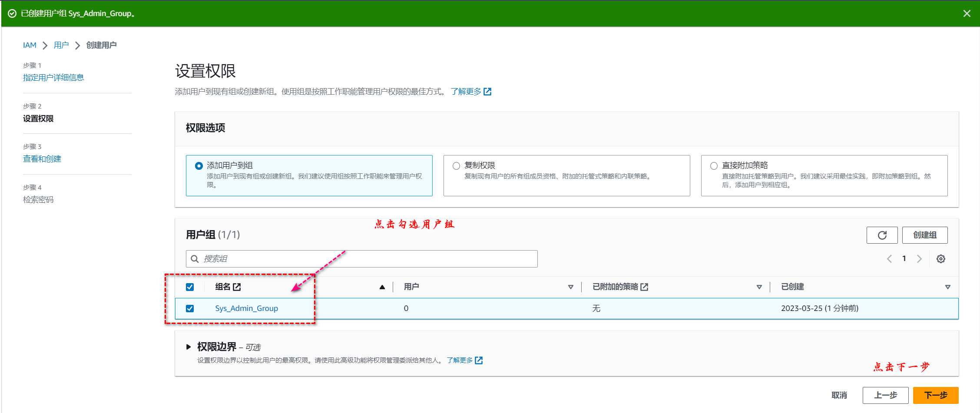Viewport: 980px width, 413px height.
Task: Click external link icon beside 组名 header
Action: pyautogui.click(x=237, y=287)
